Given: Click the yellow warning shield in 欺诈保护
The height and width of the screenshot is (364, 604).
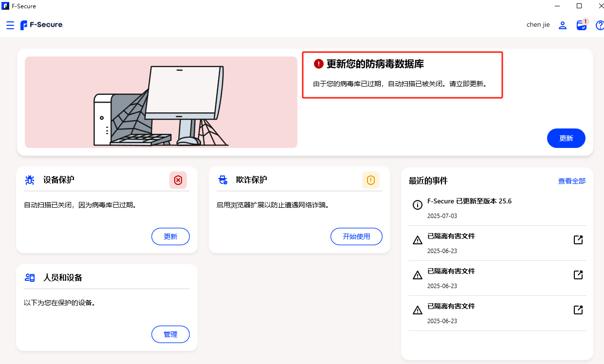Looking at the screenshot, I should click(371, 180).
